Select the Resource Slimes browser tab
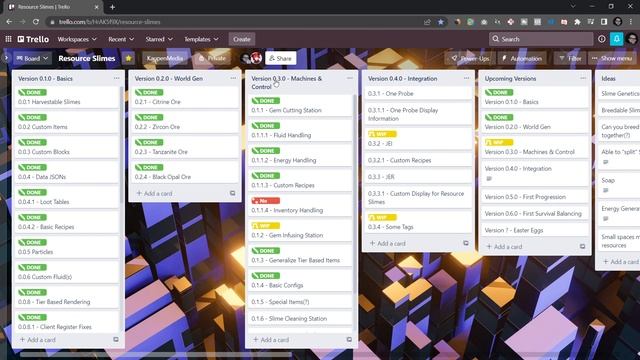This screenshot has height=360, width=640. (53, 7)
